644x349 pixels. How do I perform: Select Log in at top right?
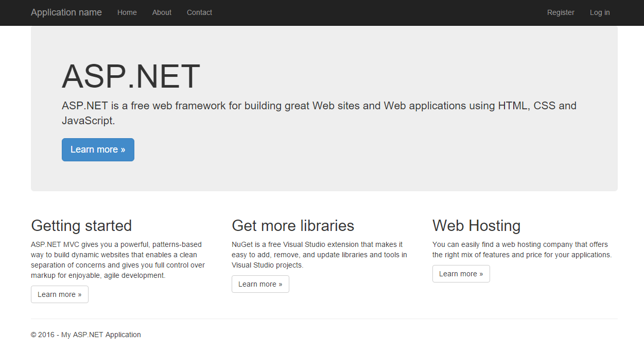tap(600, 12)
